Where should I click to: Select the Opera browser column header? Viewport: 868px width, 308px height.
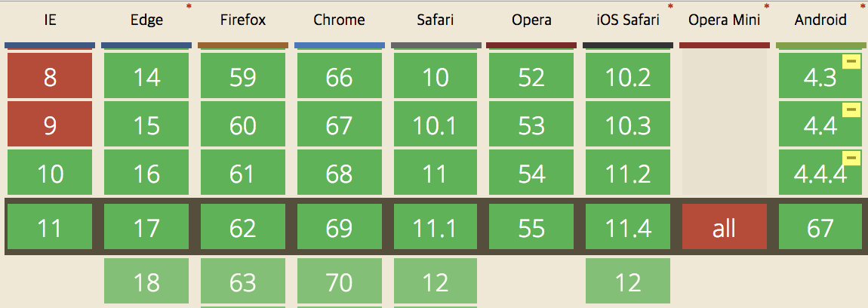(532, 20)
